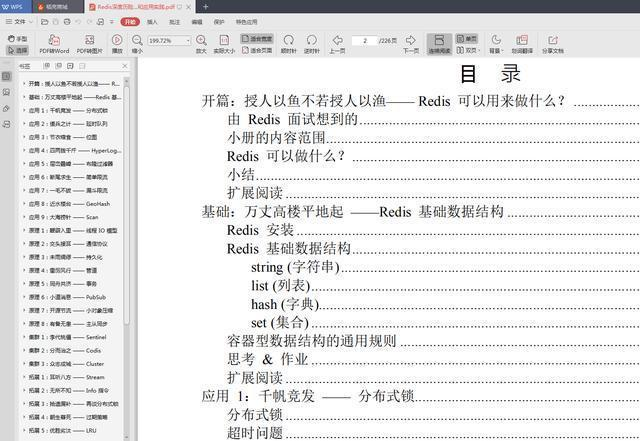Viewport: 640px width, 441px height.
Task: Open bookmarks panel in left sidebar
Action: [x=7, y=76]
